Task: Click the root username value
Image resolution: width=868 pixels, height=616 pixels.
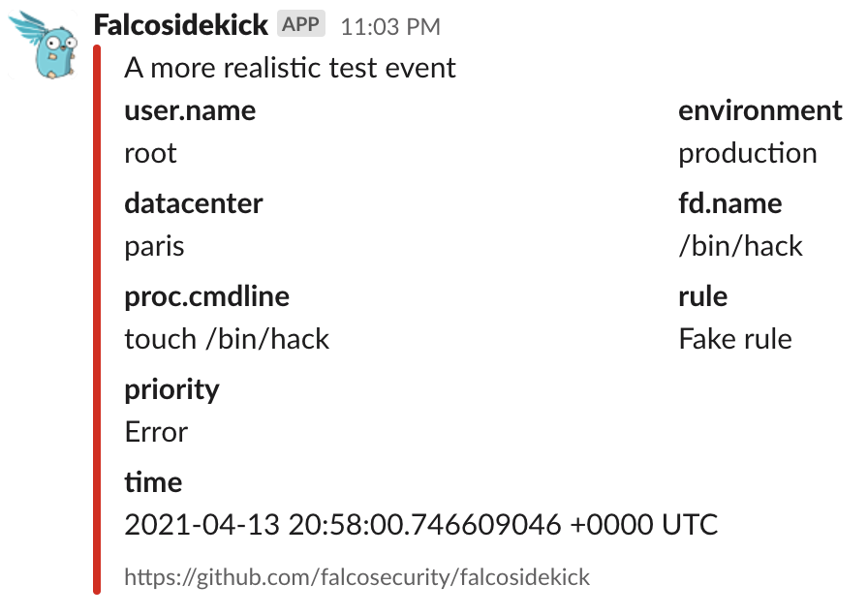Action: coord(150,153)
